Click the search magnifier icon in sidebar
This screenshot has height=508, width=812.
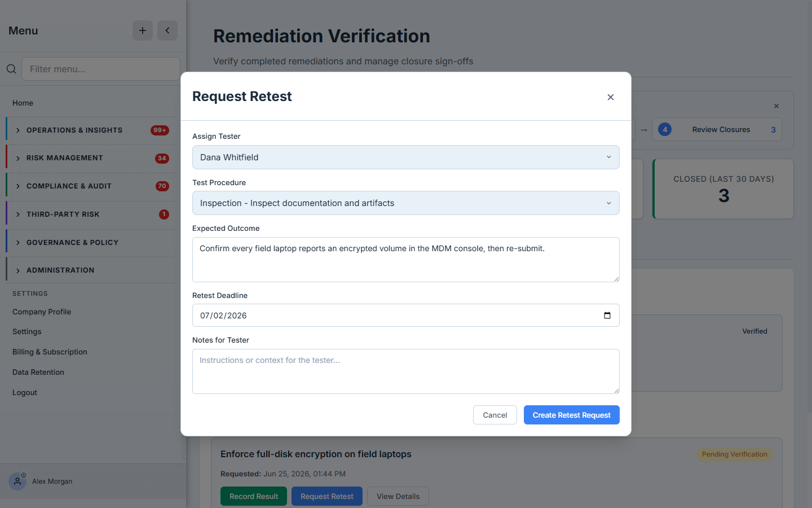11,69
